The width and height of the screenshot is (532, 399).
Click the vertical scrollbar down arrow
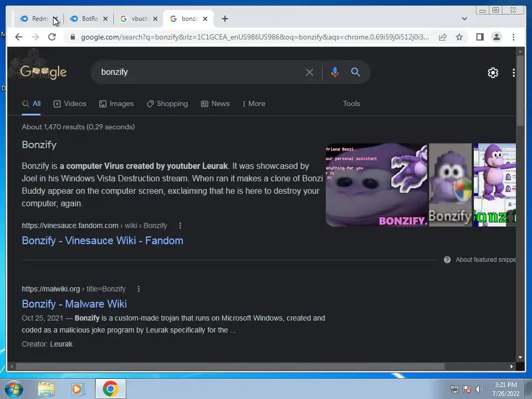[x=520, y=357]
